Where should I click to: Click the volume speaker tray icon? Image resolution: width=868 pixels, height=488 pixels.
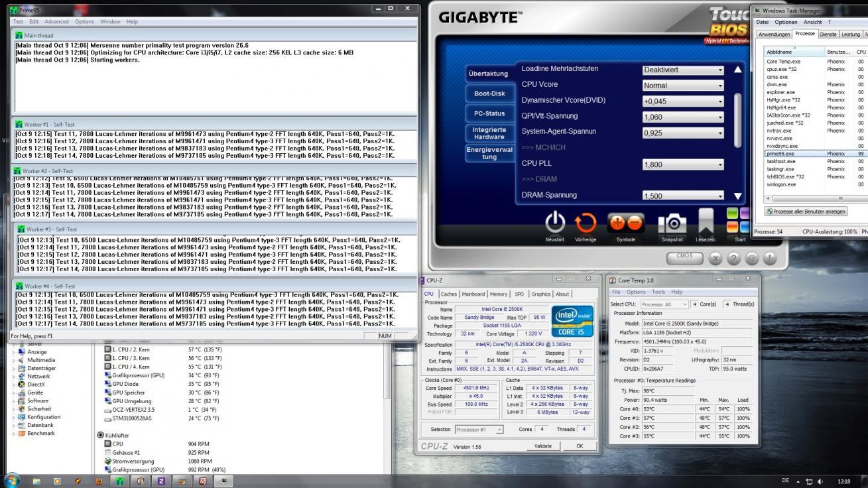[820, 481]
